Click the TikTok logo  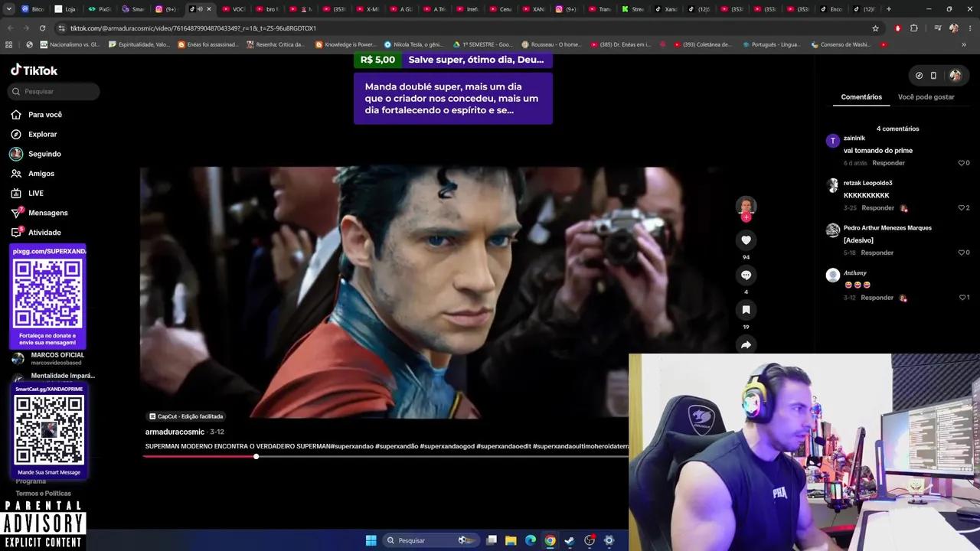click(34, 70)
